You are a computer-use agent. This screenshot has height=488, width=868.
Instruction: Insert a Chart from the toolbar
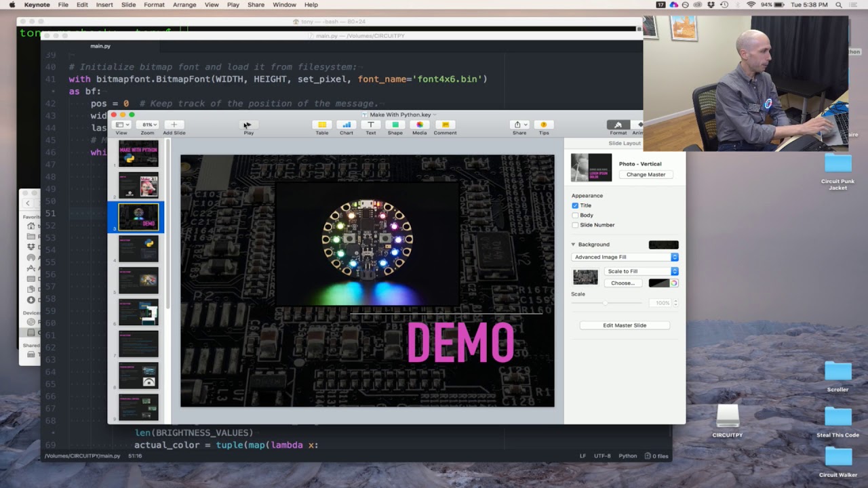coord(347,125)
